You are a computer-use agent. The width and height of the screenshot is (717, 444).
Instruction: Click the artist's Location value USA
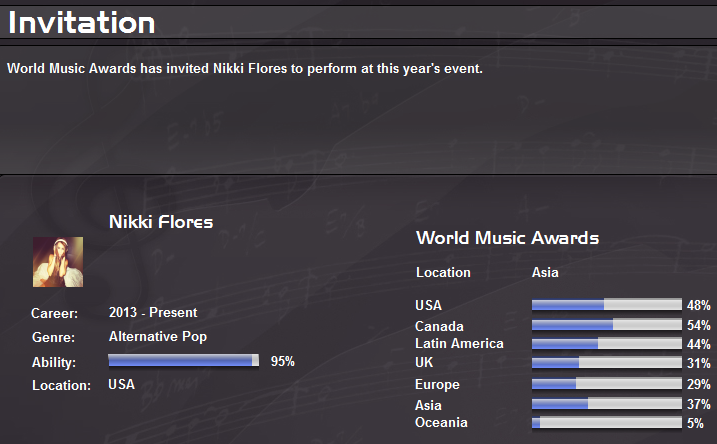pos(121,384)
